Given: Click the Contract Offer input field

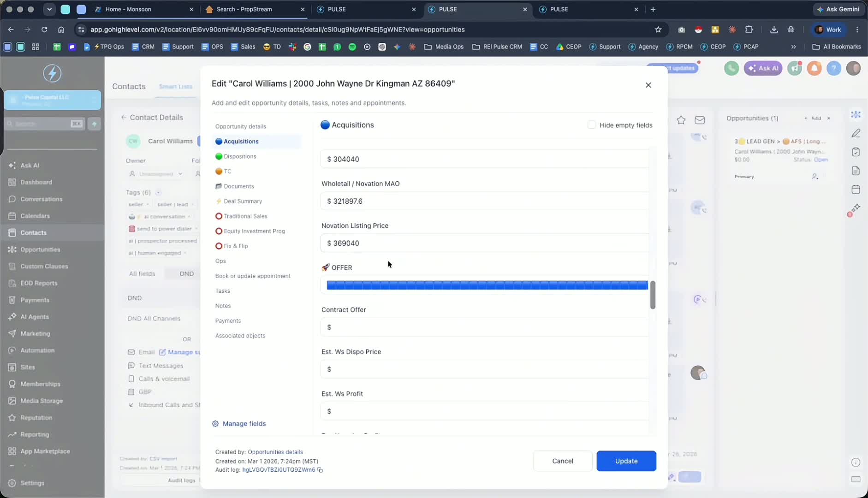Looking at the screenshot, I should pos(485,327).
